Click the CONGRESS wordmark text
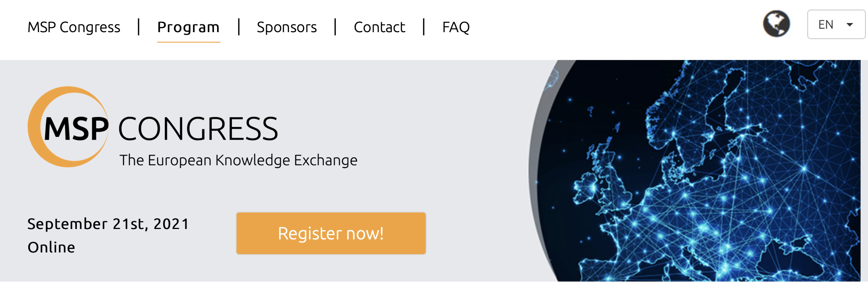This screenshot has height=292, width=868. pyautogui.click(x=198, y=129)
